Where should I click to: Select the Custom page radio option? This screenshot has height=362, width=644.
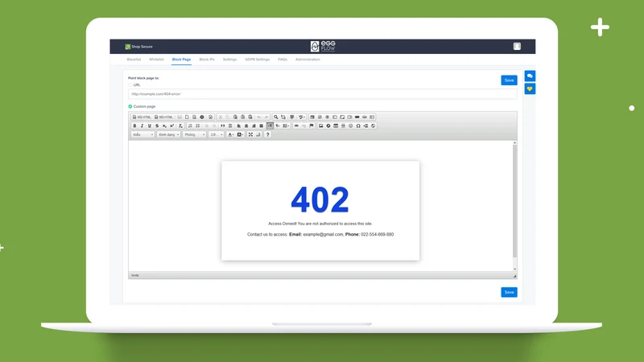[x=130, y=106]
